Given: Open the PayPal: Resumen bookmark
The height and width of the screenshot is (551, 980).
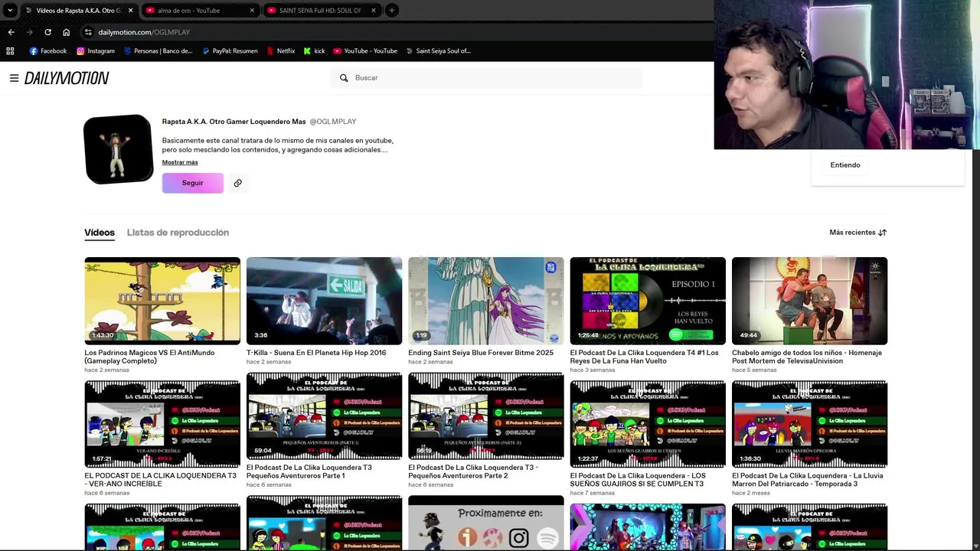Looking at the screenshot, I should (230, 51).
